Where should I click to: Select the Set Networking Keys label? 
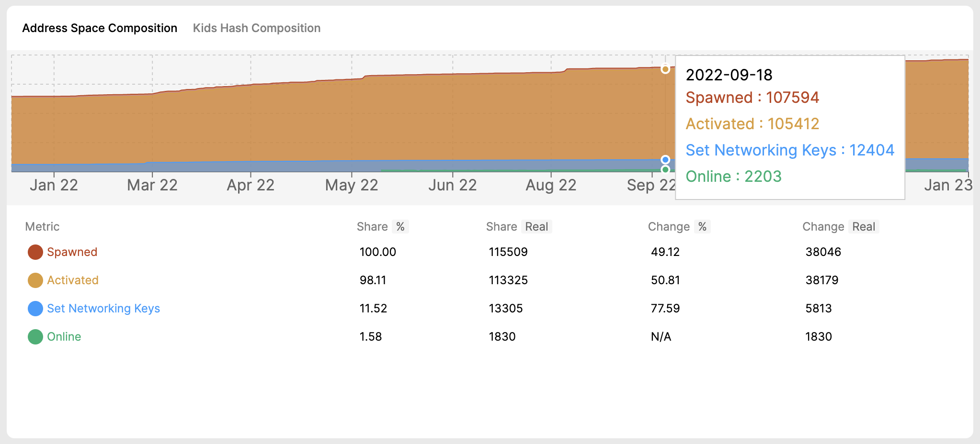[103, 309]
